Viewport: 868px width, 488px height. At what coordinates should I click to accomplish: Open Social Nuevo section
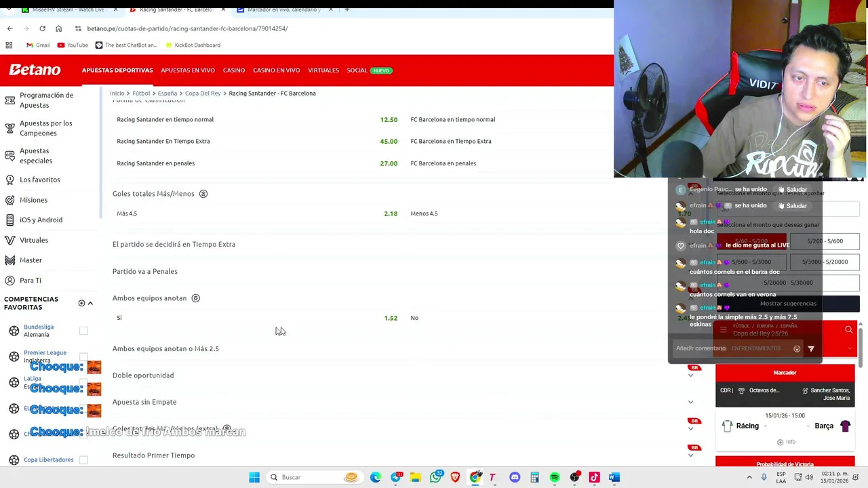pyautogui.click(x=370, y=70)
